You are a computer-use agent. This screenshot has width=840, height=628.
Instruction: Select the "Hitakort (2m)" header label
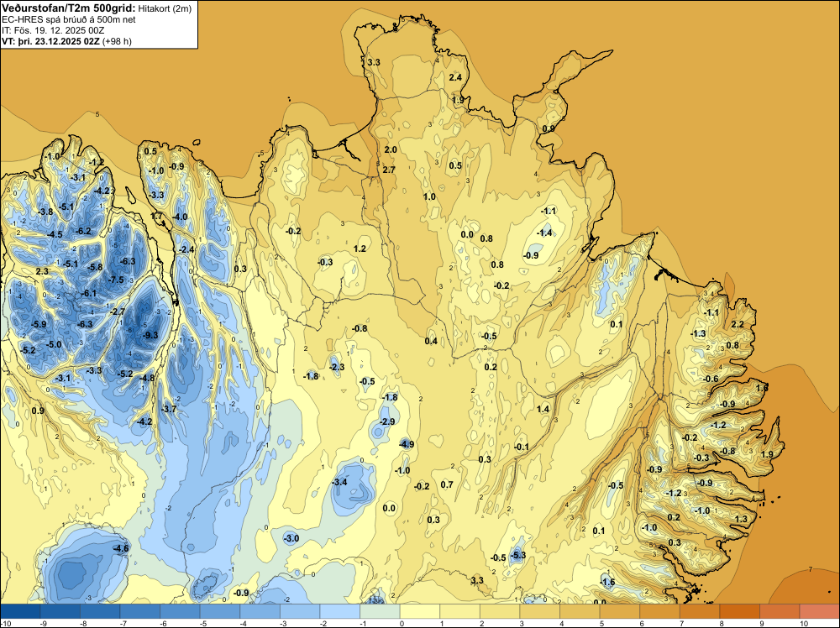coord(165,8)
